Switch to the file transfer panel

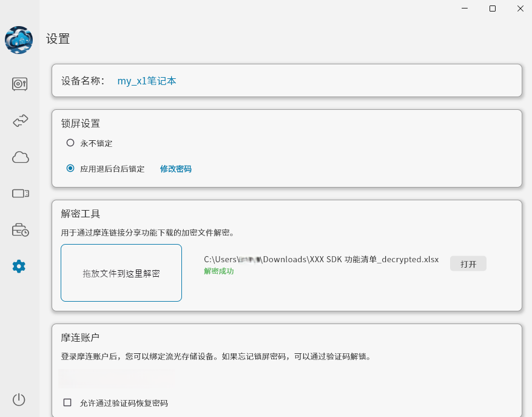pyautogui.click(x=19, y=121)
